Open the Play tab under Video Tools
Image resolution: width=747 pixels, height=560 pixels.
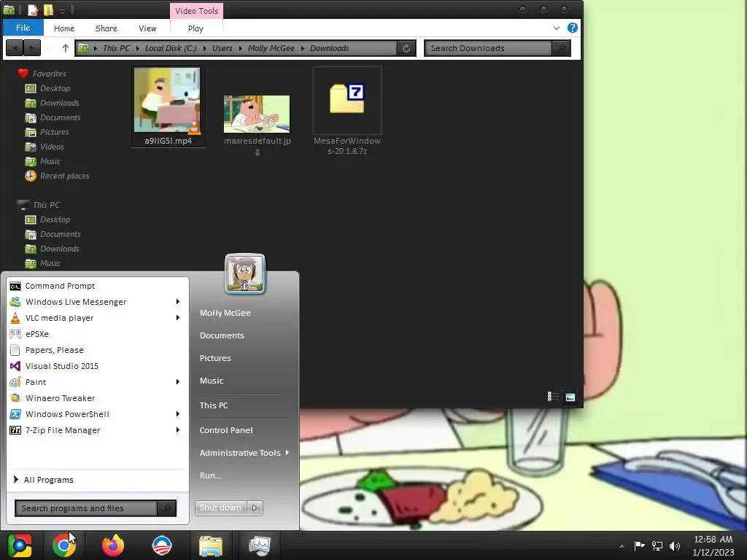tap(196, 28)
